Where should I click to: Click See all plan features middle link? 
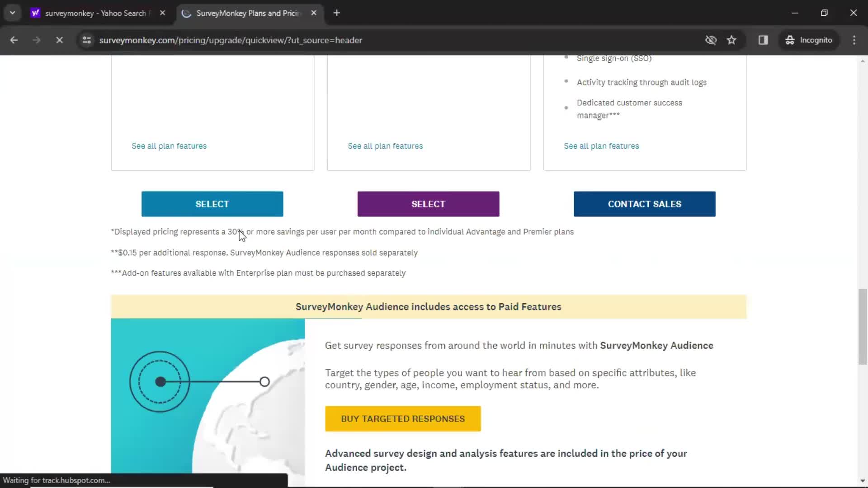coord(385,145)
